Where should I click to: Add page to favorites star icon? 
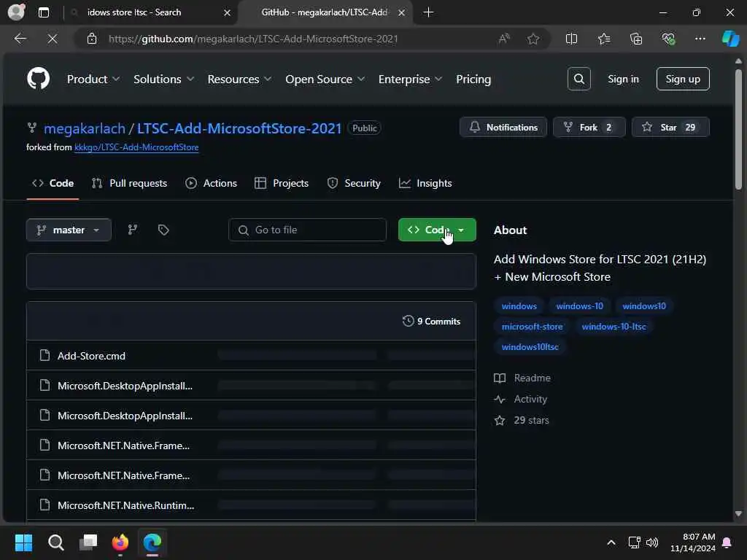pos(533,39)
